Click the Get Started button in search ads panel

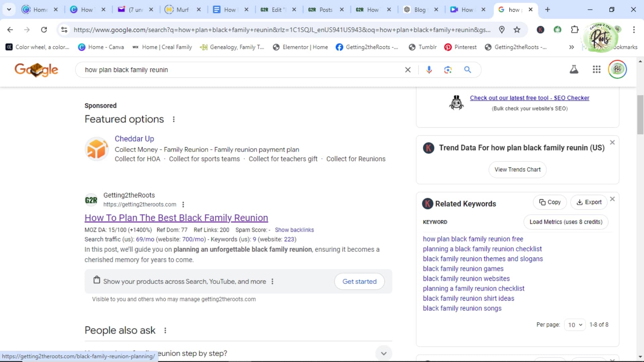360,282
